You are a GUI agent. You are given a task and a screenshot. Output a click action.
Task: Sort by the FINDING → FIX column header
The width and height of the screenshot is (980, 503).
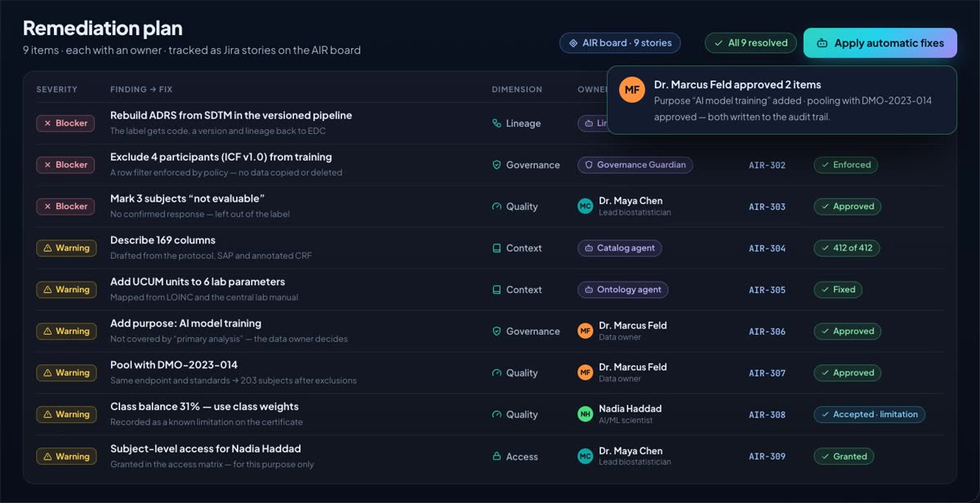(x=141, y=89)
